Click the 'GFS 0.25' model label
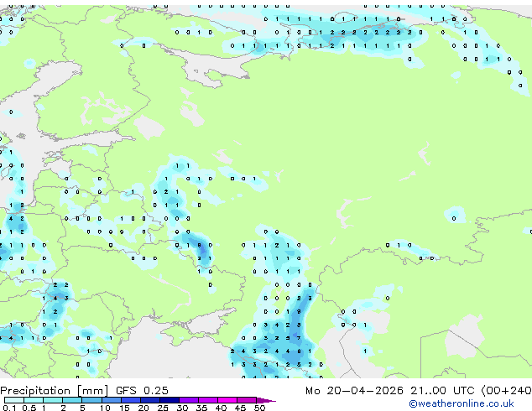This screenshot has height=411, width=532. click(142, 391)
